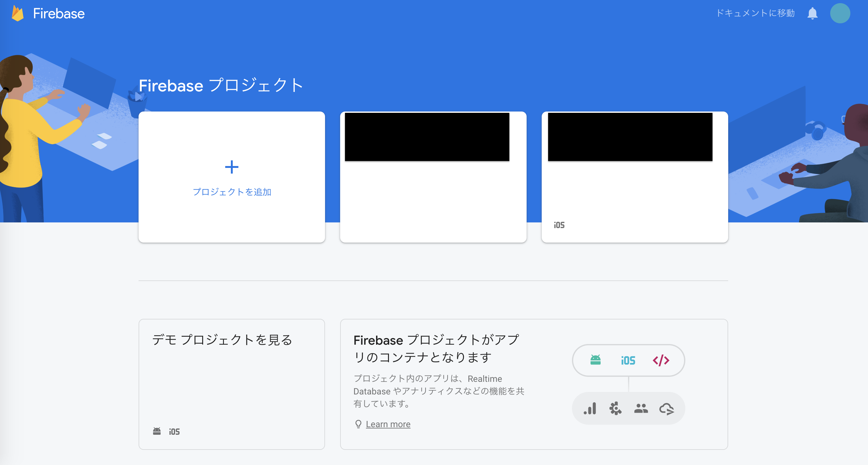Click the integrations gear icon
Viewport: 868px width, 465px height.
point(615,408)
